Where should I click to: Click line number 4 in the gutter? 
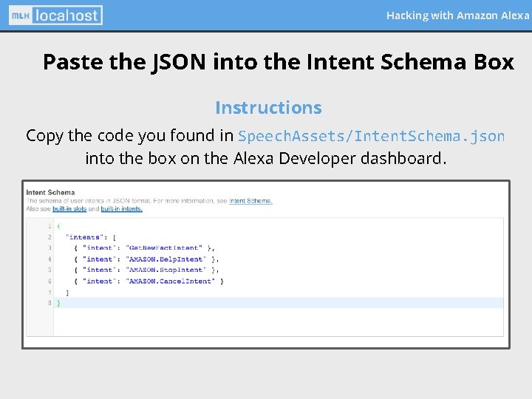50,259
